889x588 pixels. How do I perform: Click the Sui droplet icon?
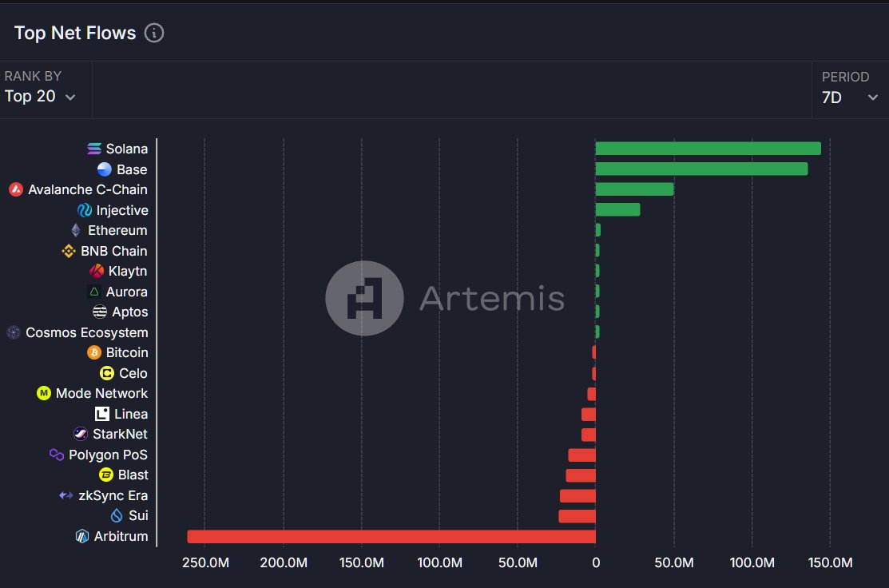pos(117,515)
